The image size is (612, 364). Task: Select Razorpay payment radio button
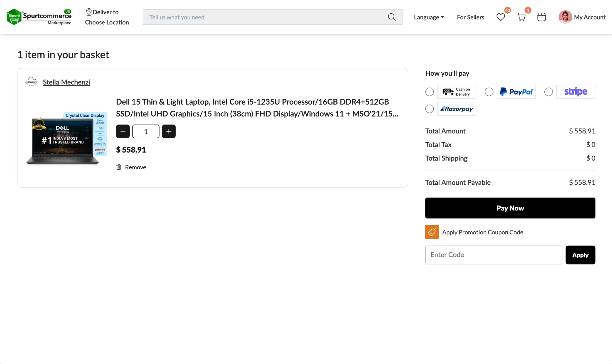(x=429, y=109)
